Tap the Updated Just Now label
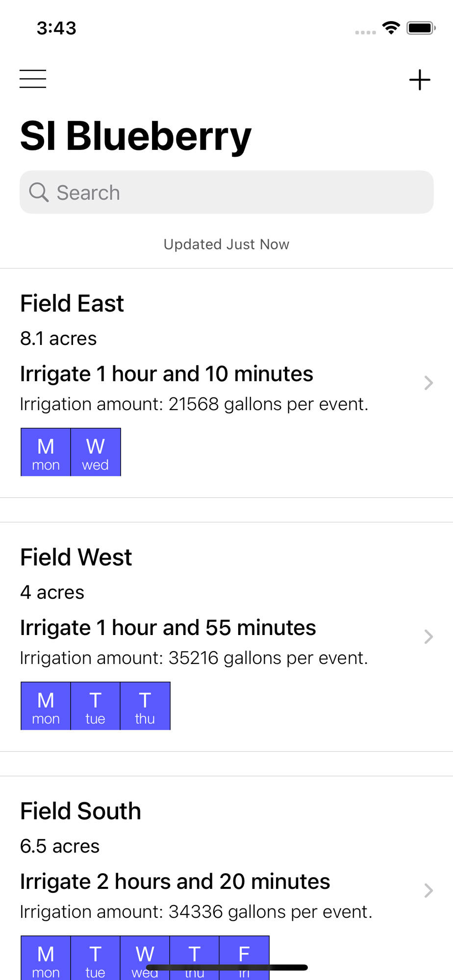453x980 pixels. pyautogui.click(x=226, y=244)
